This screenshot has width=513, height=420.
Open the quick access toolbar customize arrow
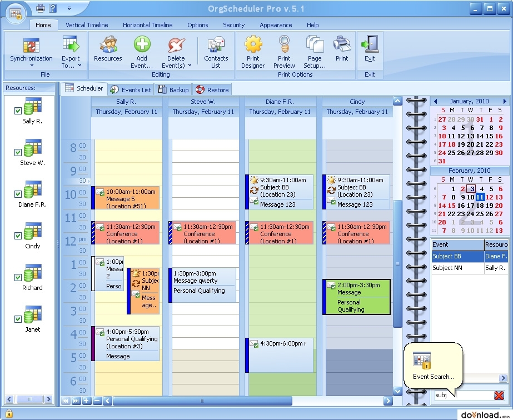(69, 8)
